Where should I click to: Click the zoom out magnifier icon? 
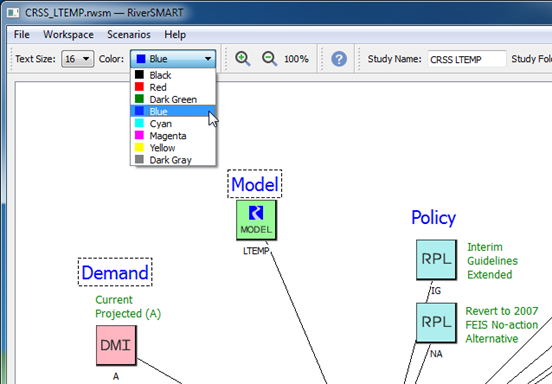269,58
